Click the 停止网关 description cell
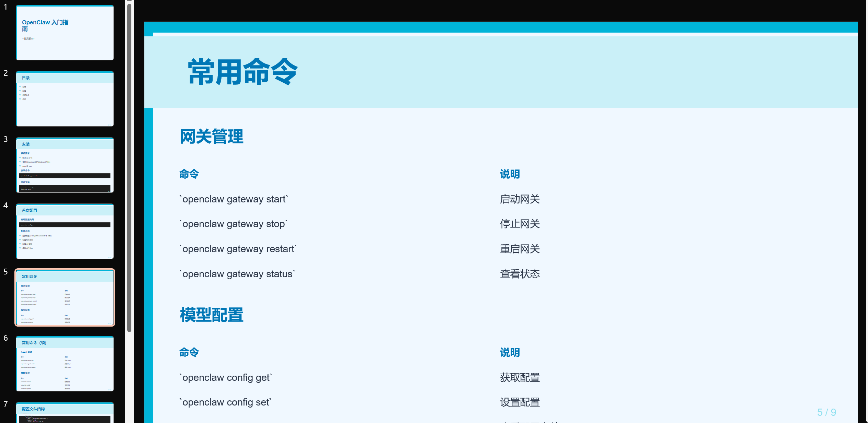868x423 pixels. point(520,224)
